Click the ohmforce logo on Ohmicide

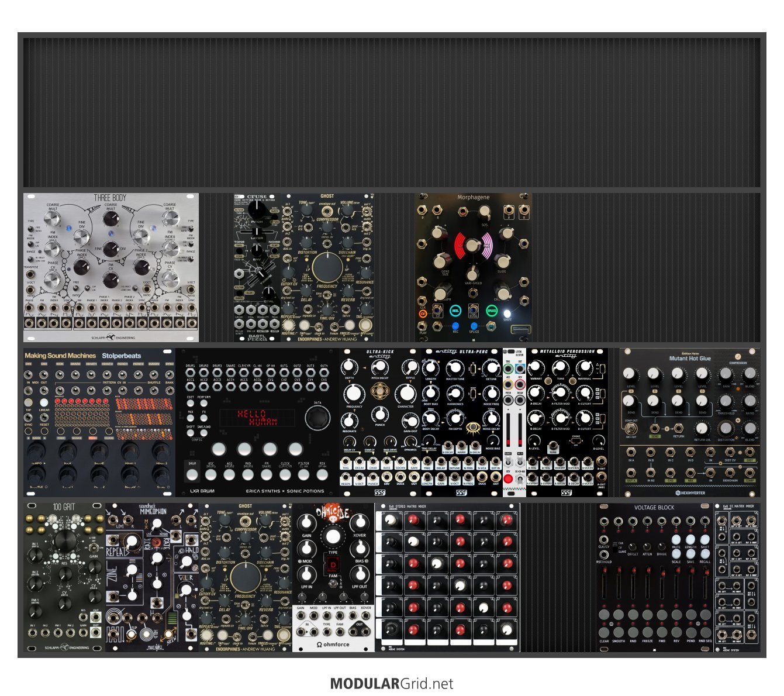click(333, 645)
